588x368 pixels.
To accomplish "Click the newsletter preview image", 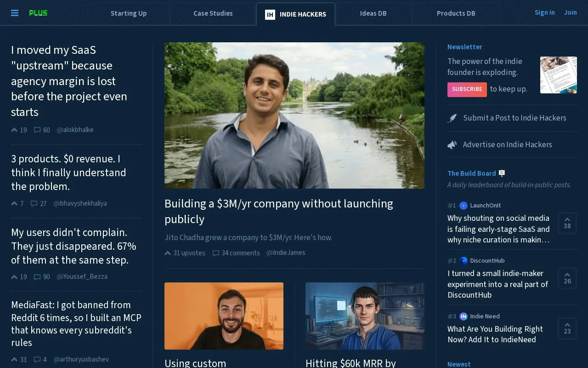I will tap(559, 75).
